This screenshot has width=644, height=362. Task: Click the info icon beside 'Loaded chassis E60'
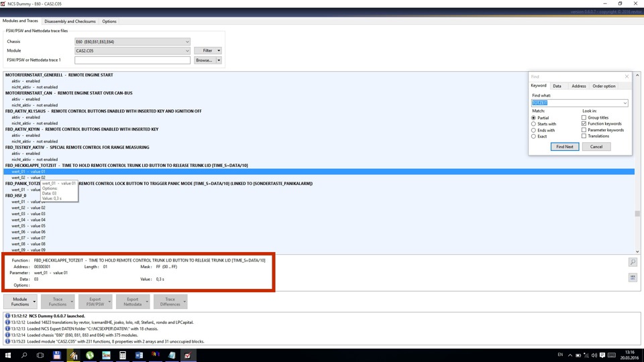tap(7, 335)
